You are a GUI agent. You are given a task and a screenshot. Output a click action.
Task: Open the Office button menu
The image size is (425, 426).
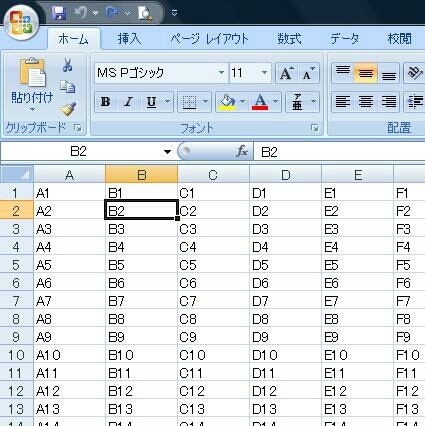click(21, 23)
